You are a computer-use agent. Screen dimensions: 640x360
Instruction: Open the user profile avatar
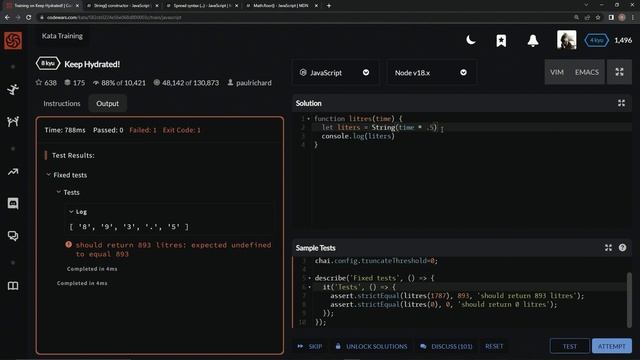(x=567, y=40)
